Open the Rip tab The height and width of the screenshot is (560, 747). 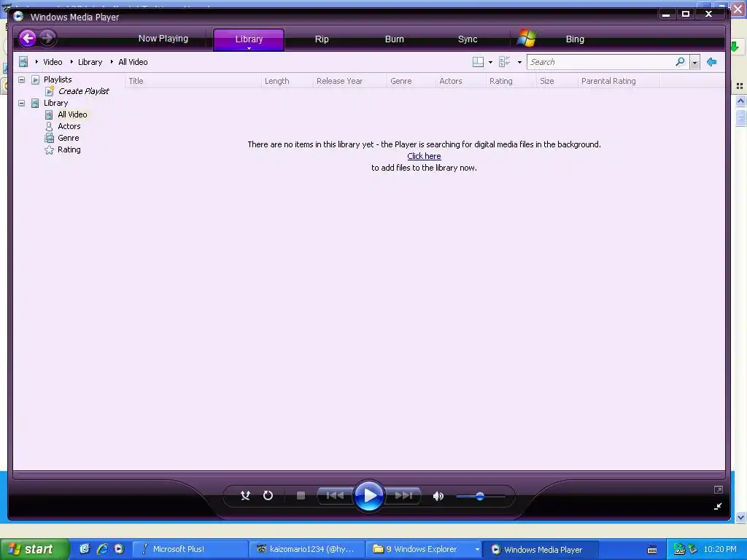[322, 39]
